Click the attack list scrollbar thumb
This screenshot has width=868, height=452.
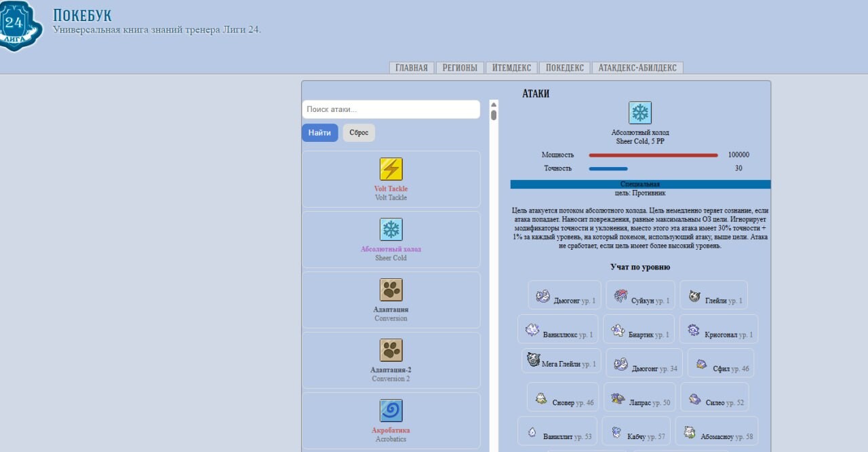(494, 115)
